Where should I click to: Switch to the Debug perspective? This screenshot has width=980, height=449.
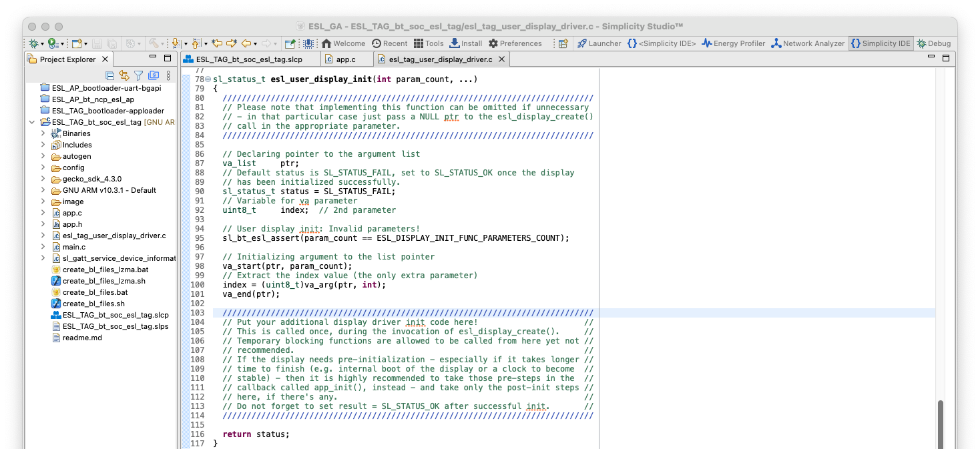933,43
